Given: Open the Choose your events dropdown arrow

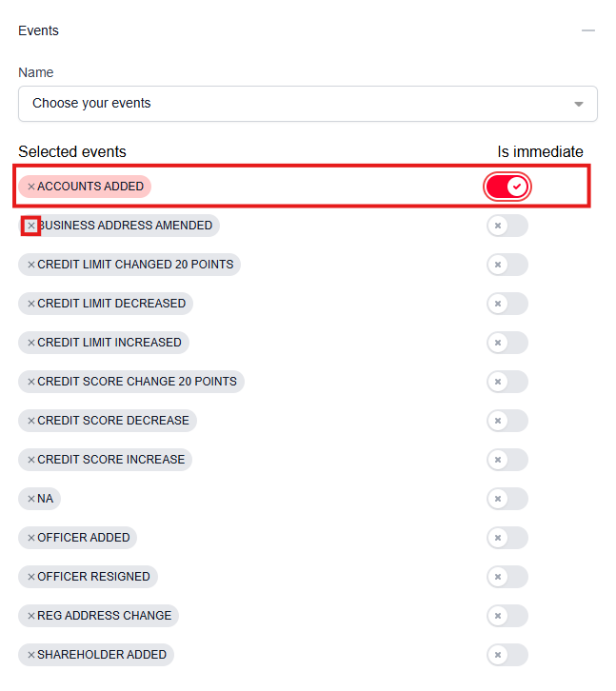Looking at the screenshot, I should (578, 104).
